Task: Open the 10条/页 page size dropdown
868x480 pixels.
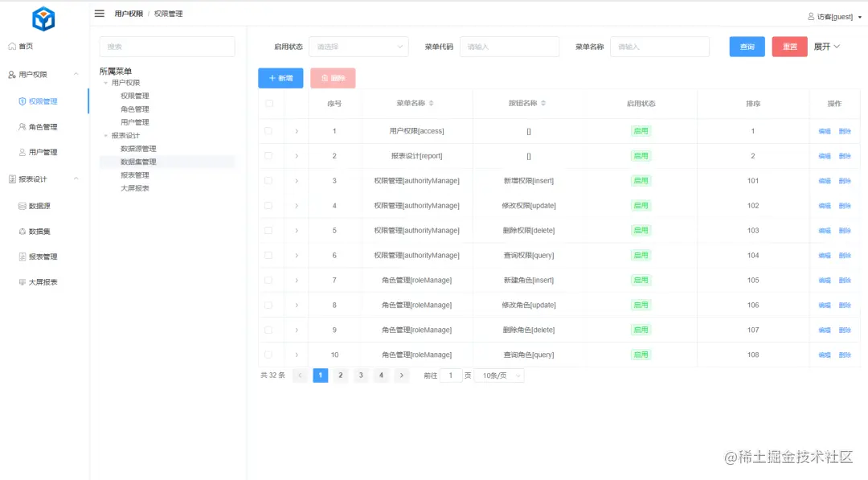Action: [498, 375]
